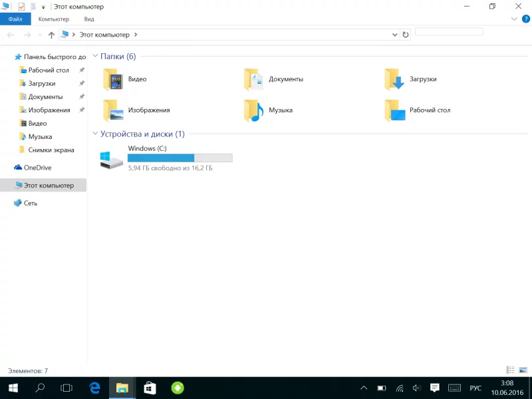
Task: Open taskbar search magnifier
Action: [x=40, y=388]
